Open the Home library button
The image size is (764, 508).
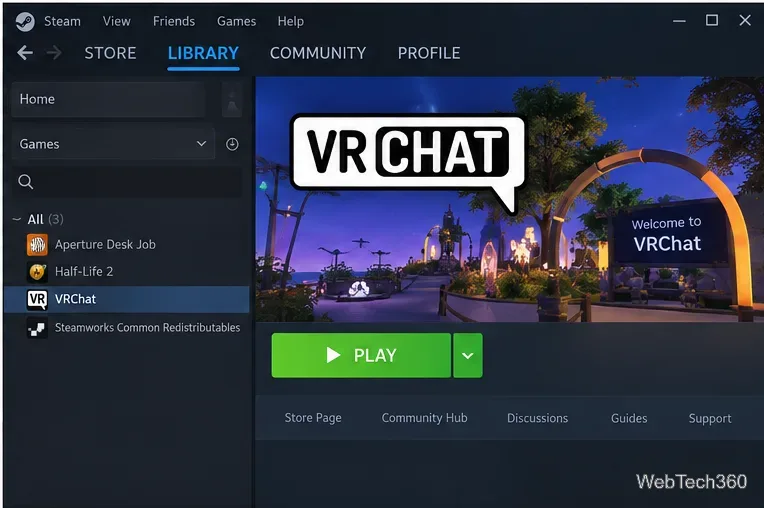tap(108, 99)
